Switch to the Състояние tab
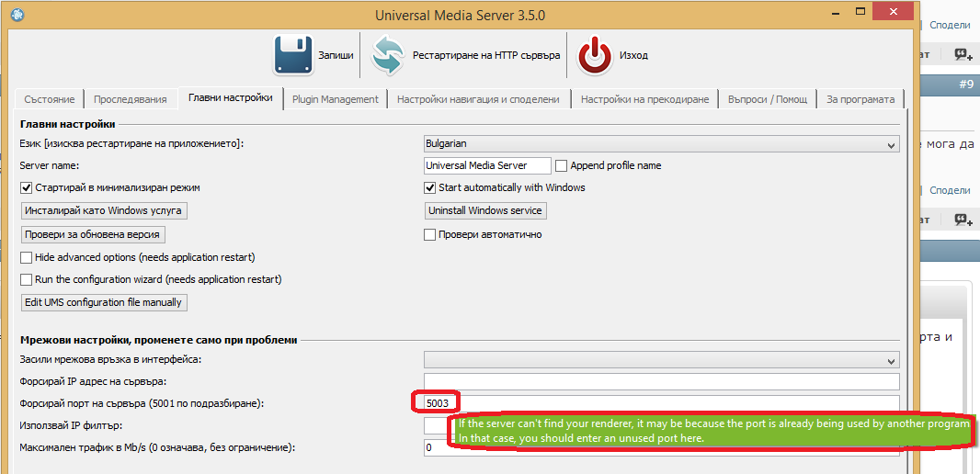Image resolution: width=980 pixels, height=474 pixels. 50,99
